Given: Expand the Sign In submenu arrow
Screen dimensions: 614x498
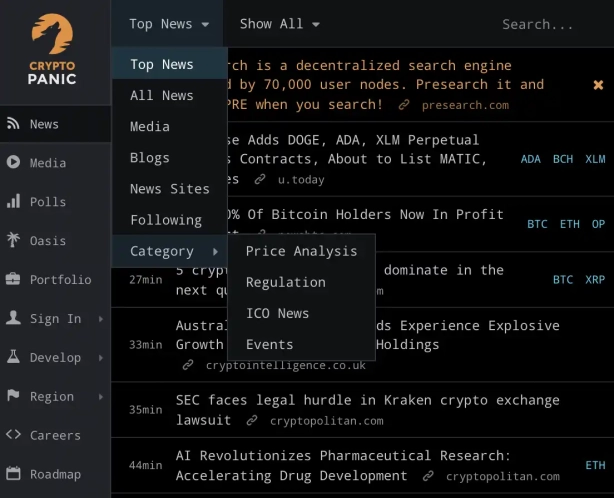Looking at the screenshot, I should click(100, 319).
